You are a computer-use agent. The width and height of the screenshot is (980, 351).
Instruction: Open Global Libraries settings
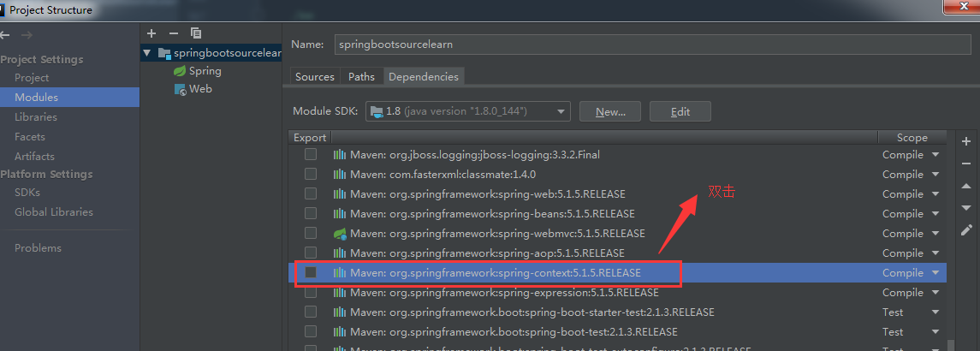tap(54, 212)
